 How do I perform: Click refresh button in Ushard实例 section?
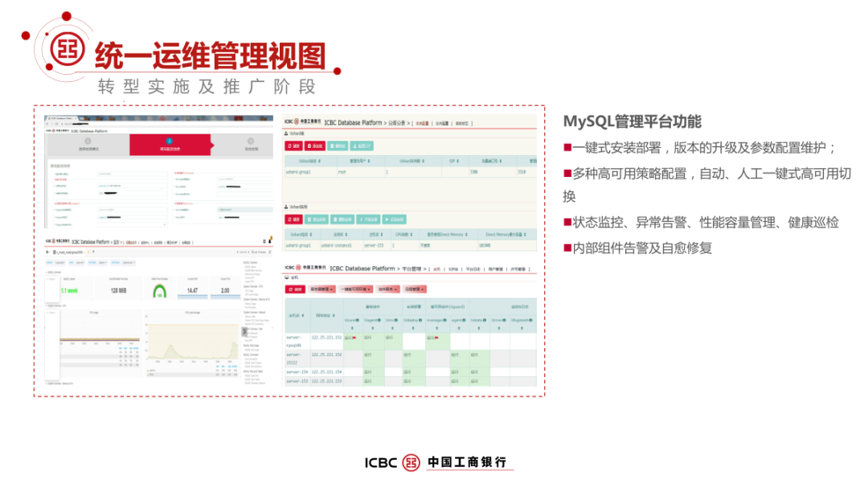click(x=293, y=219)
